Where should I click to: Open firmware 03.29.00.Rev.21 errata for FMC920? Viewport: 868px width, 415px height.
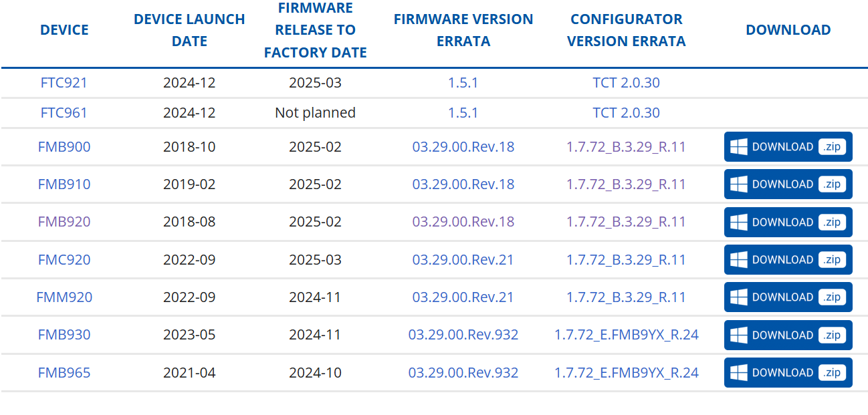(x=463, y=260)
